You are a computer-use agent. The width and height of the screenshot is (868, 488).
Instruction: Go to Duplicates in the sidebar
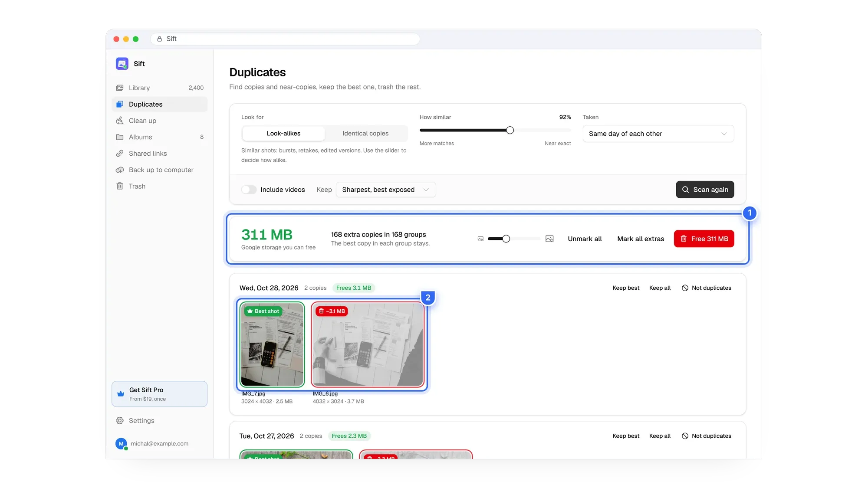tap(159, 104)
